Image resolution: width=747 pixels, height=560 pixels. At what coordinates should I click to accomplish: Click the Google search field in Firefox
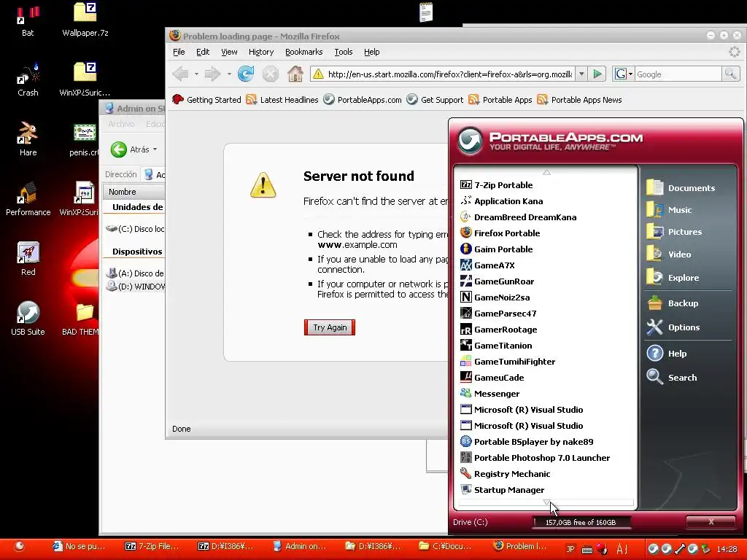(x=678, y=74)
